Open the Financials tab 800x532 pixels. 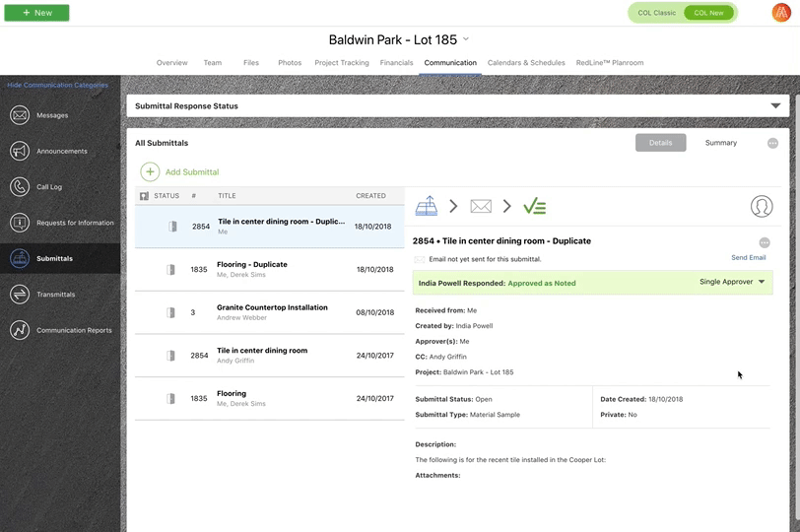[x=396, y=63]
